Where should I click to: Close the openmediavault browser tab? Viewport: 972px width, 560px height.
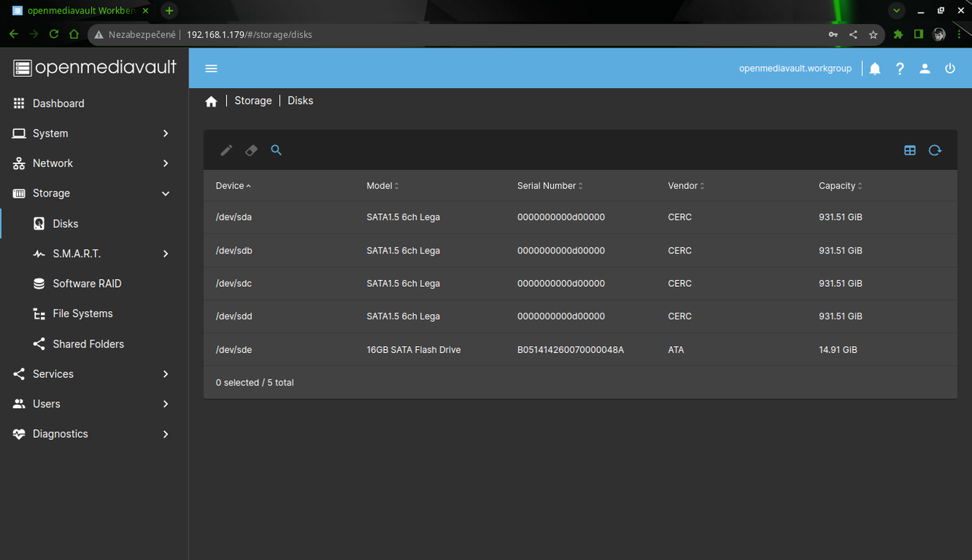pos(145,11)
